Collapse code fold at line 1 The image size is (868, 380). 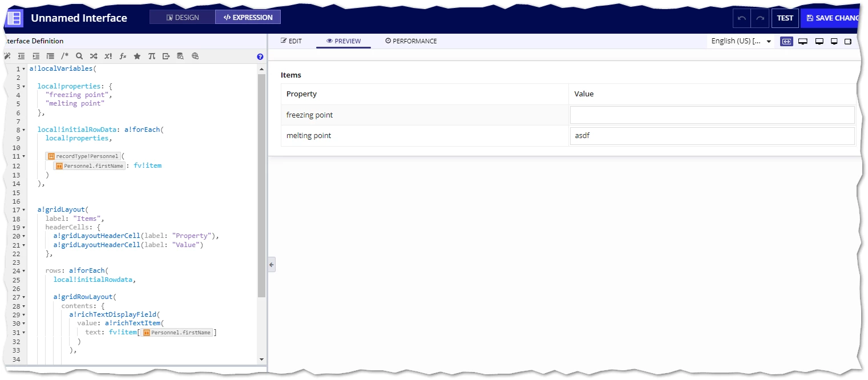tap(23, 69)
